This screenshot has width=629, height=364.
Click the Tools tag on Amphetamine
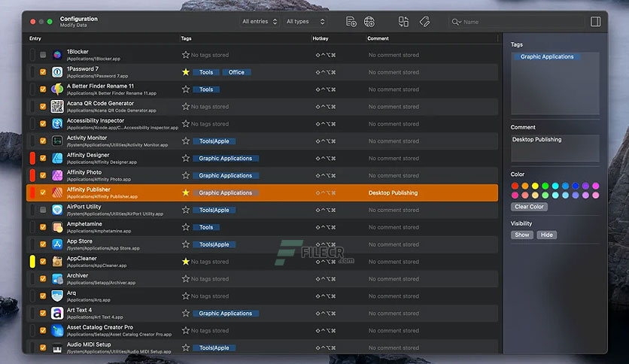point(206,227)
